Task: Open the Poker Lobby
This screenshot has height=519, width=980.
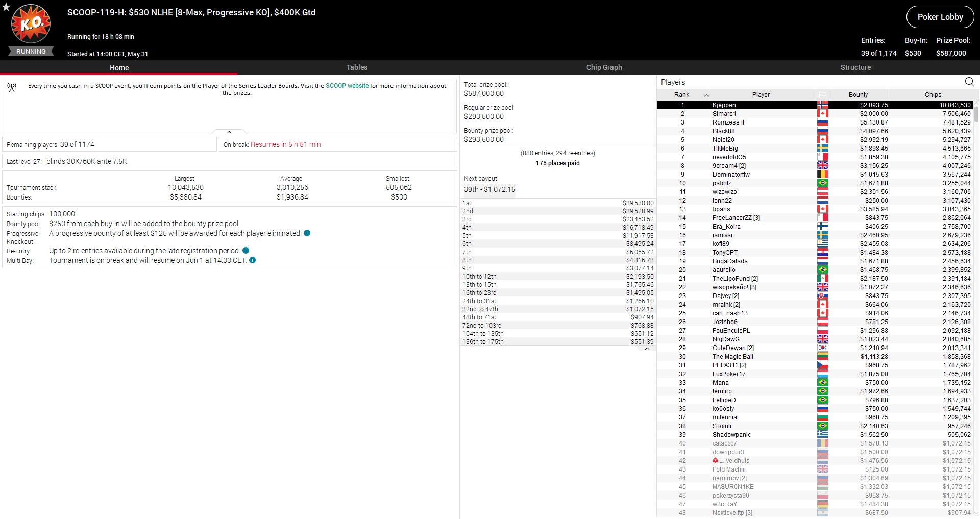Action: pos(940,17)
